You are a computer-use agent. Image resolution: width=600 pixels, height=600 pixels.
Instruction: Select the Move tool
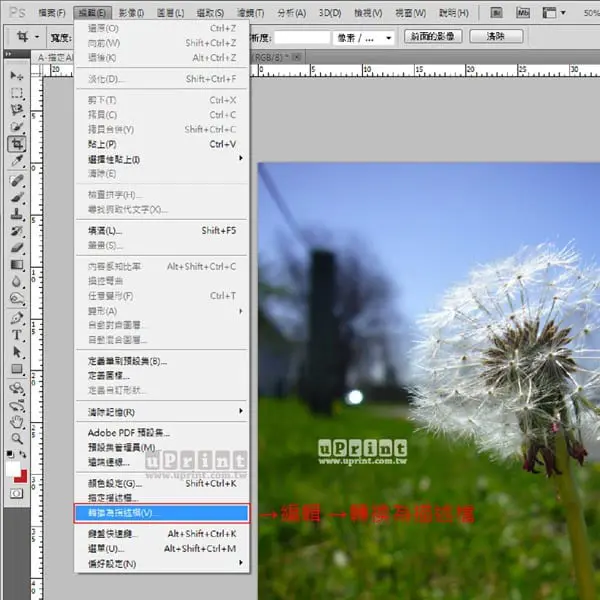tap(16, 75)
